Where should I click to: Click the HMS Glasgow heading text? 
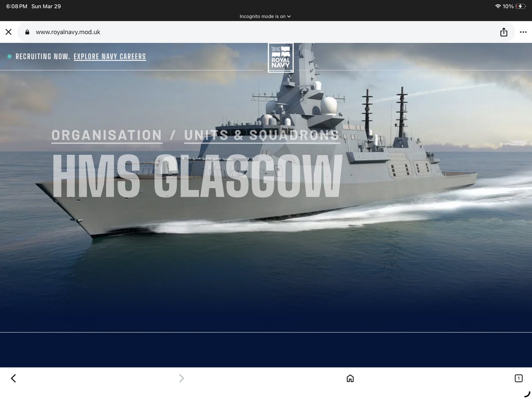pos(197,176)
